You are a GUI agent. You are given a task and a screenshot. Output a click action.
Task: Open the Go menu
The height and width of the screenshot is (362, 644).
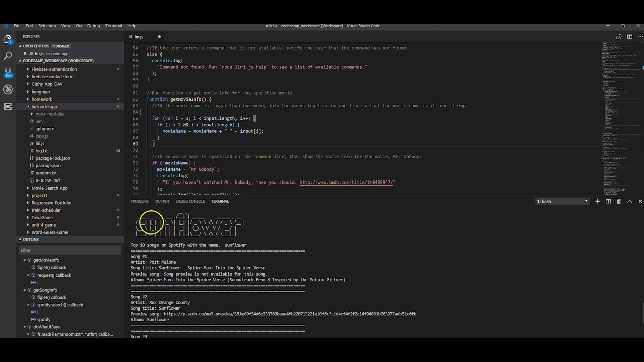point(78,26)
